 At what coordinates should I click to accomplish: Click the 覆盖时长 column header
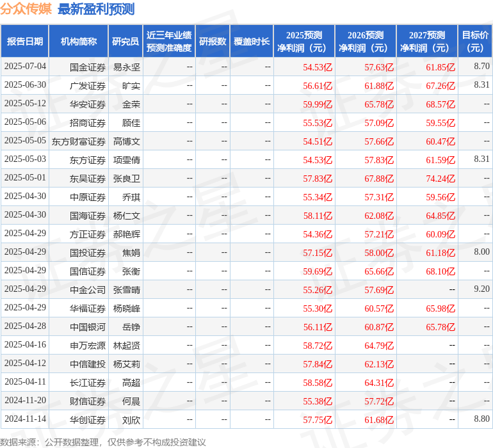pos(252,41)
